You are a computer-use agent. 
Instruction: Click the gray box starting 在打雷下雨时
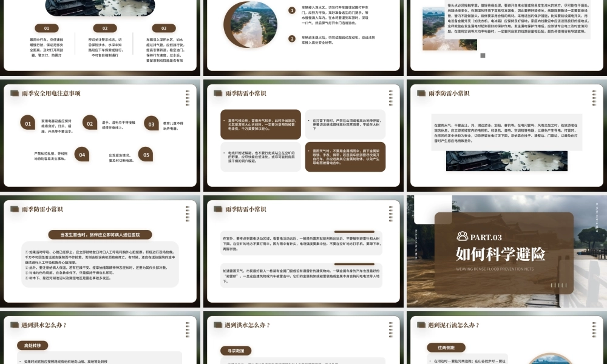(x=345, y=124)
